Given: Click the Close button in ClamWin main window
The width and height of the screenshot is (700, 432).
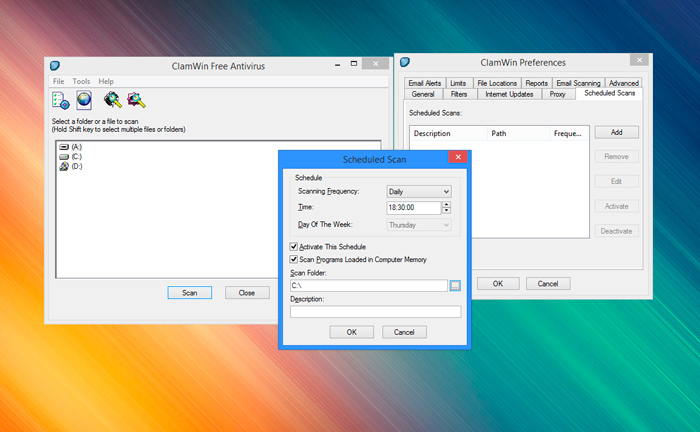Looking at the screenshot, I should pos(247,293).
